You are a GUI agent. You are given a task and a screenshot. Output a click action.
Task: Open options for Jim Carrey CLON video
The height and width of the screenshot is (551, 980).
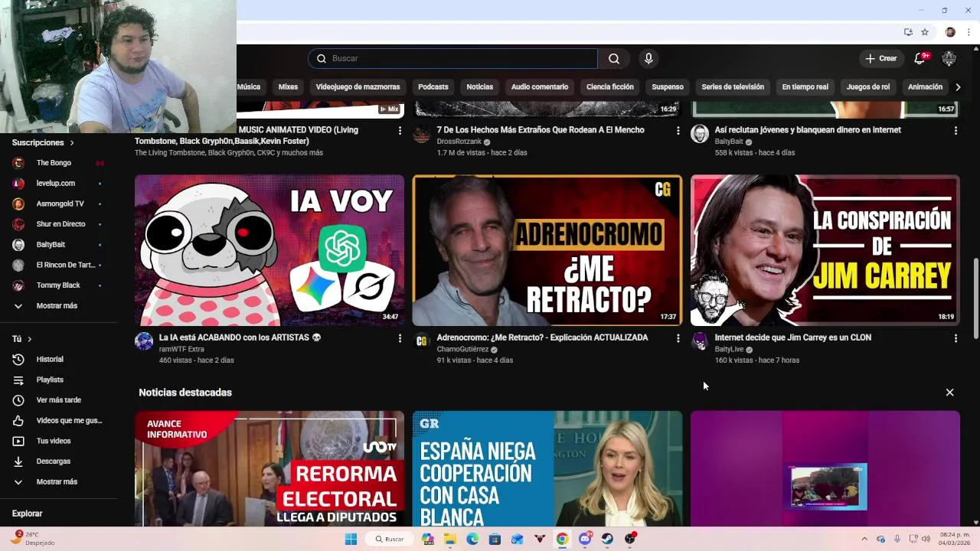click(x=955, y=338)
